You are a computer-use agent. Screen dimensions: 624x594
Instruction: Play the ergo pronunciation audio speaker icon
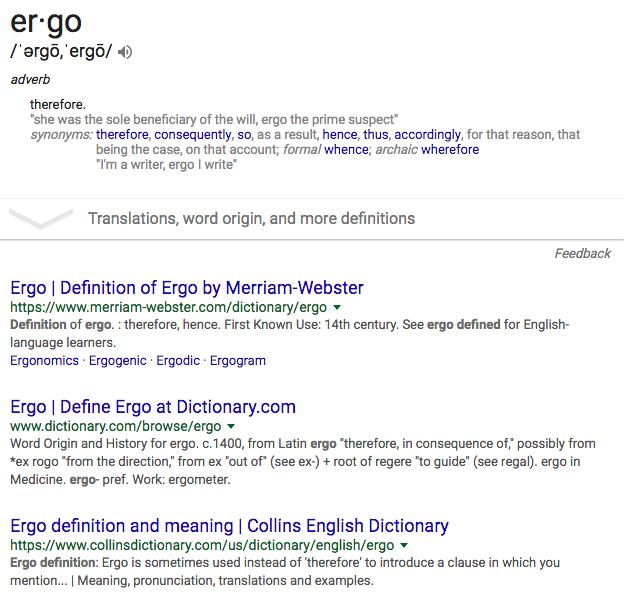125,52
